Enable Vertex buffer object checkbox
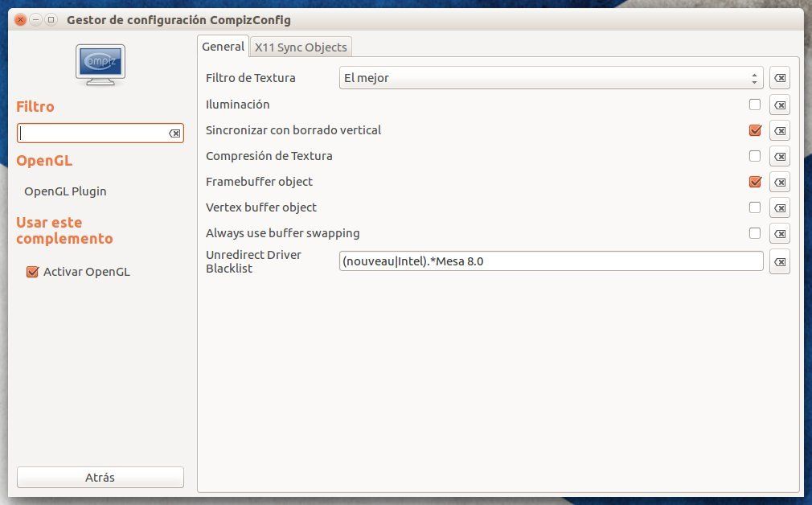This screenshot has width=812, height=505. click(x=754, y=207)
